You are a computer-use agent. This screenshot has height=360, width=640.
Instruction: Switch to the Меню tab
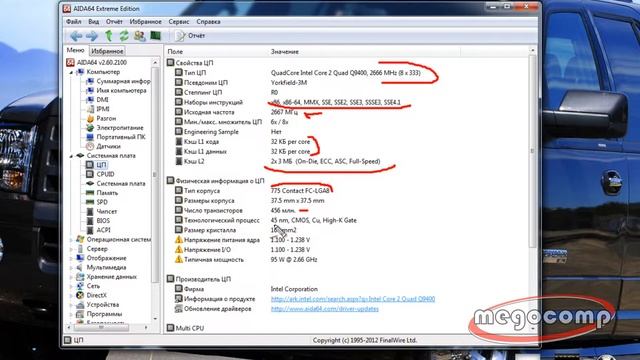[x=76, y=50]
